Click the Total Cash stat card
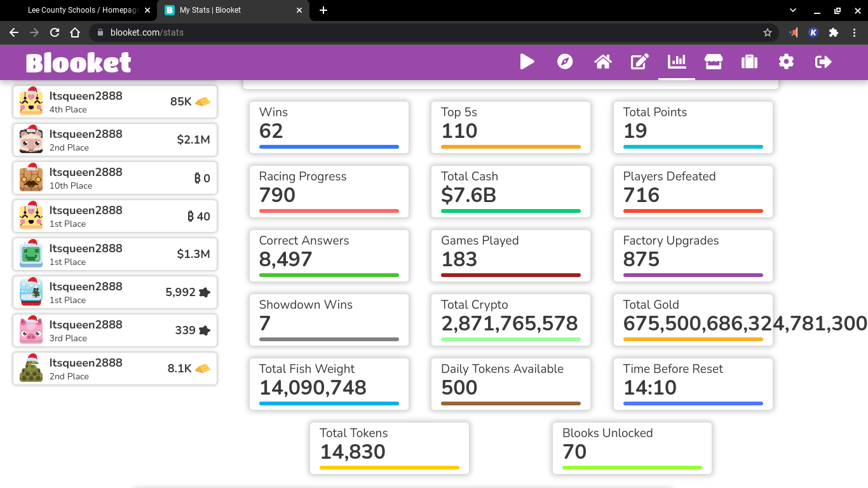Viewport: 868px width, 488px height. tap(511, 192)
